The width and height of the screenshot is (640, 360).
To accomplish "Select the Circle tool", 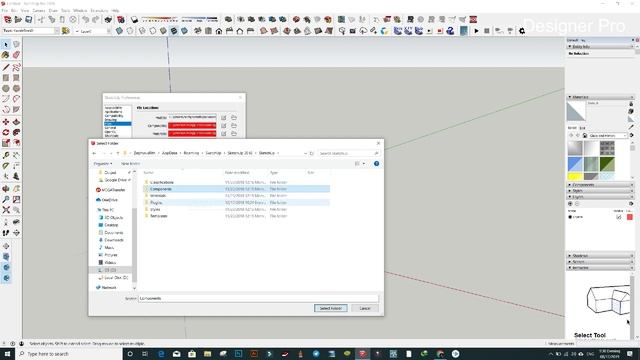I will point(6,88).
